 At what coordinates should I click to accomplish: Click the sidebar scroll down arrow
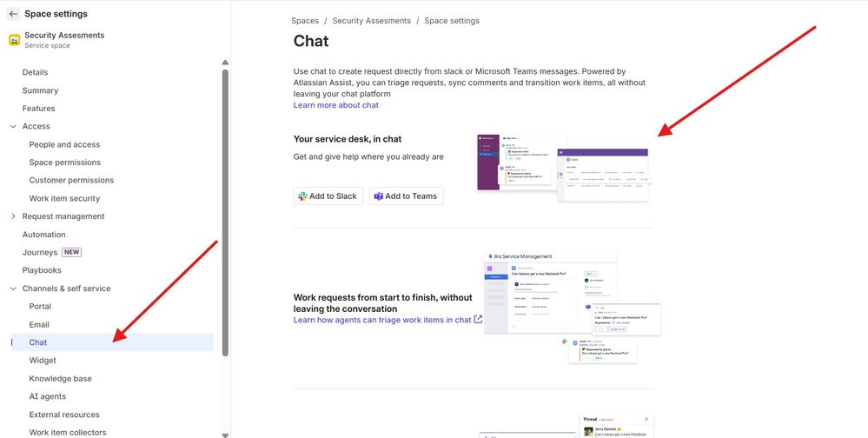[x=225, y=435]
